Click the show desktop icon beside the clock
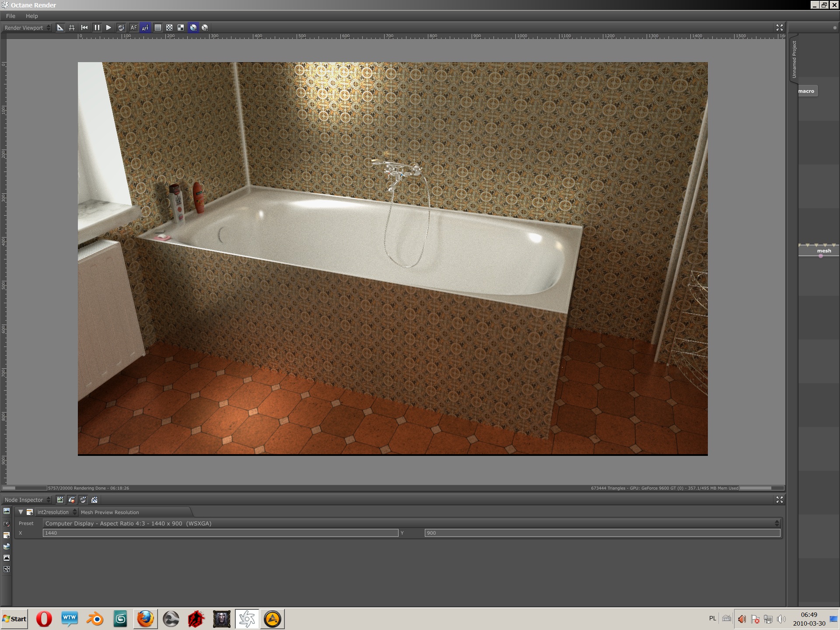This screenshot has height=630, width=840. (834, 619)
